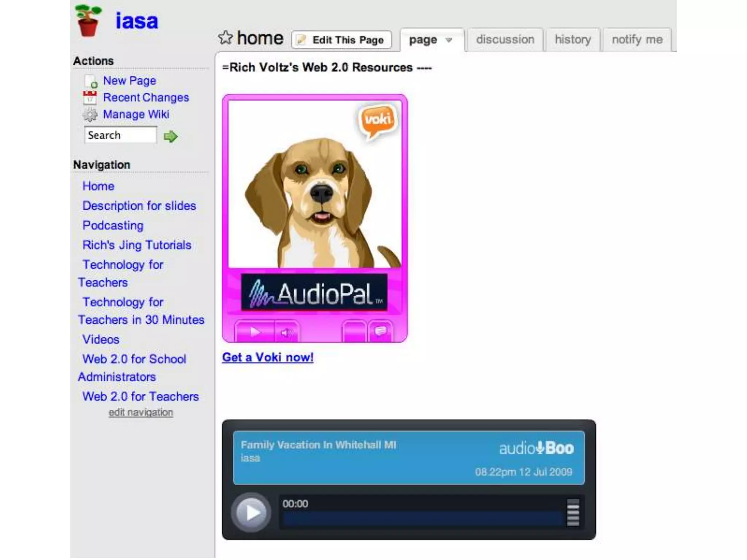Click the iasa potted plant logo
The height and width of the screenshot is (560, 747).
[88, 20]
